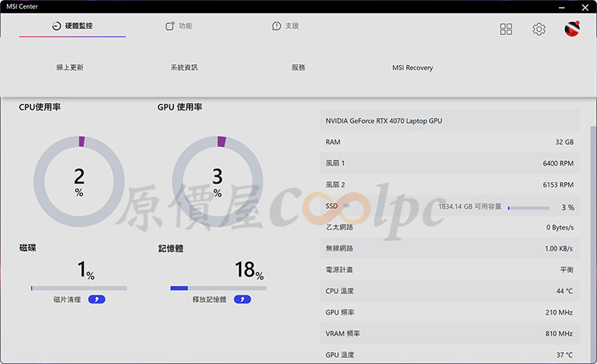Click the 磁片清理 disk cleanup rocket button
The height and width of the screenshot is (364, 597).
(x=97, y=299)
